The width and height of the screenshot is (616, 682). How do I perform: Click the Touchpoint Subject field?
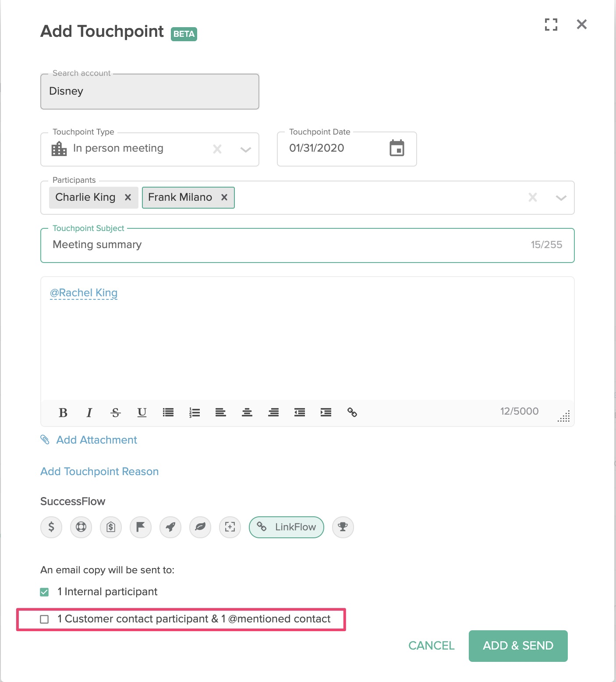(308, 245)
